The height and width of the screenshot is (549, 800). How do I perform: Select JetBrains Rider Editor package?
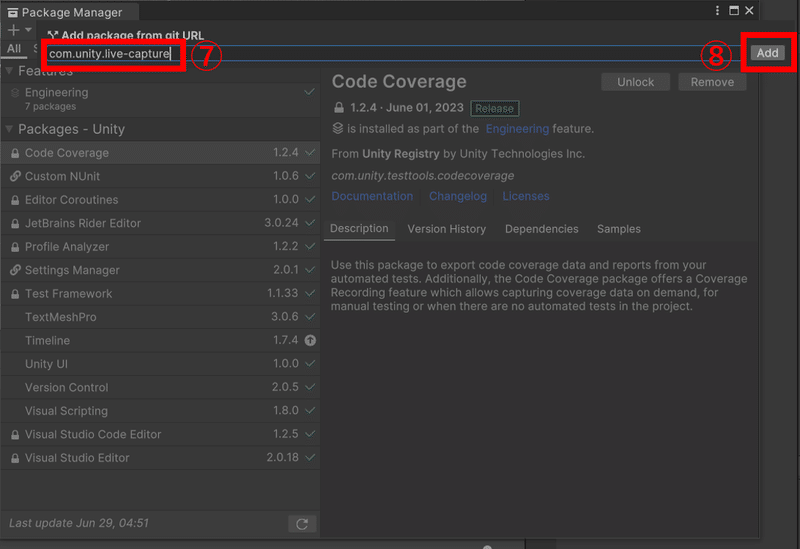160,223
